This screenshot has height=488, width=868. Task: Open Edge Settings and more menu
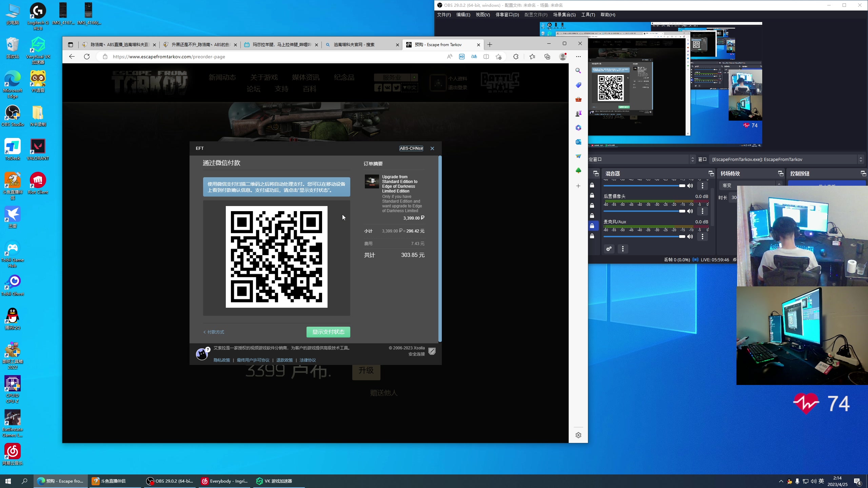click(578, 57)
